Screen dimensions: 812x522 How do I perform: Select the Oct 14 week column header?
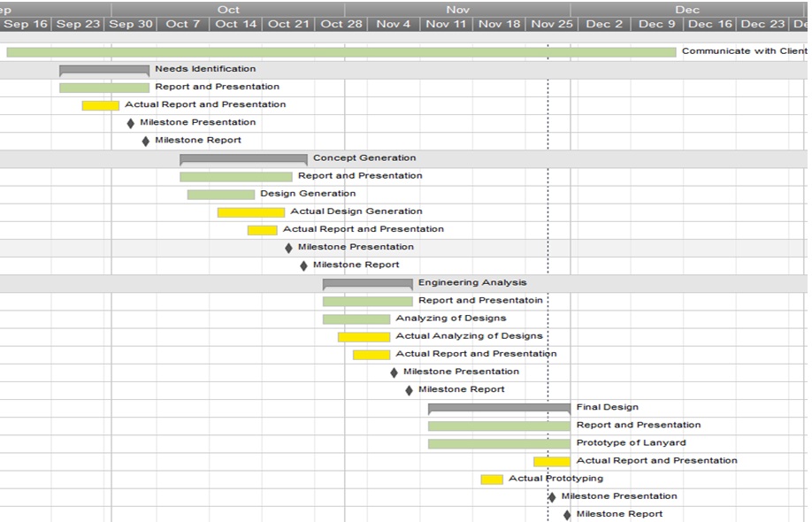point(236,24)
